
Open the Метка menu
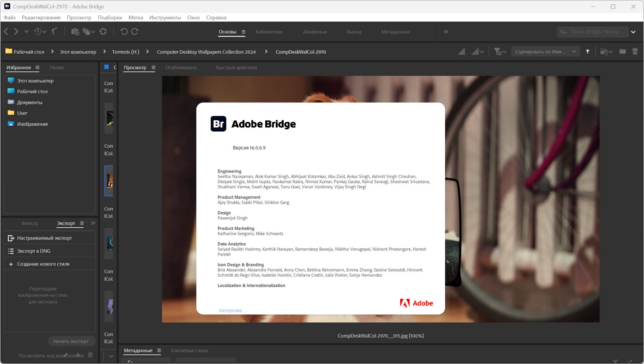coord(136,17)
